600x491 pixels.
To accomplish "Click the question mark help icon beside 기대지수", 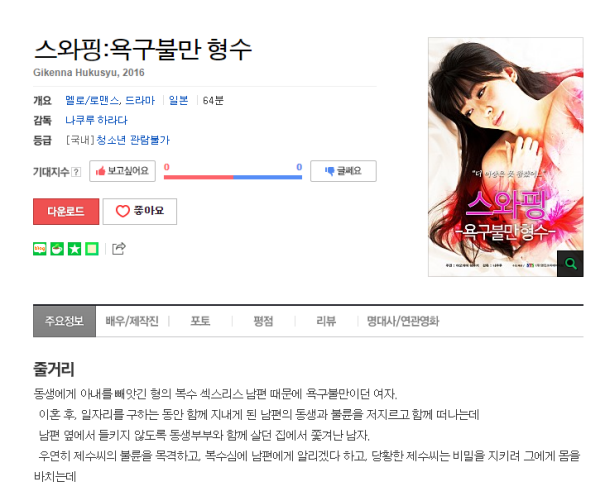I will [x=76, y=172].
